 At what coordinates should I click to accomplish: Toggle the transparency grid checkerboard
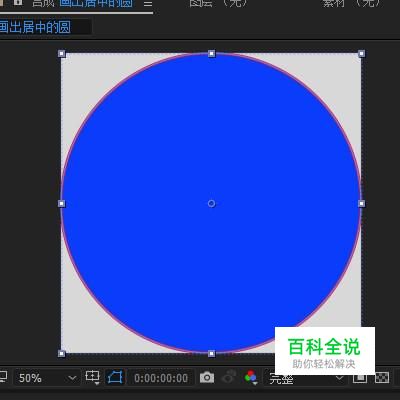[382, 378]
